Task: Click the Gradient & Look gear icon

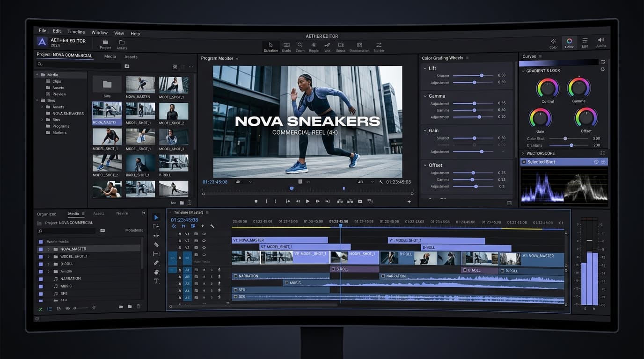Action: point(602,70)
